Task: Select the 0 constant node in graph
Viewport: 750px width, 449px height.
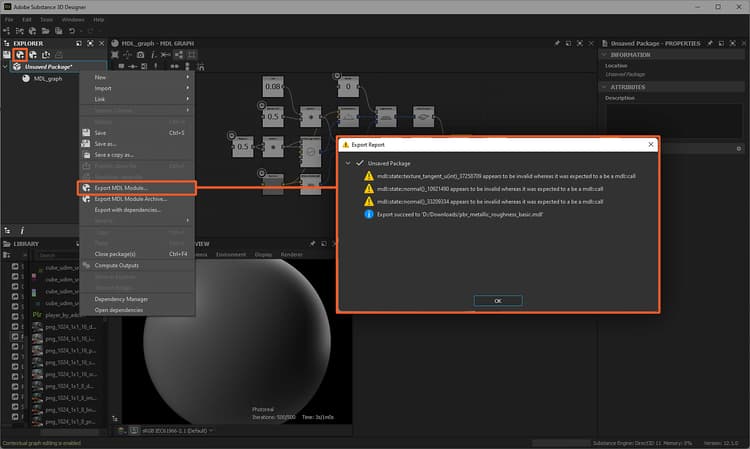Action: 348,87
